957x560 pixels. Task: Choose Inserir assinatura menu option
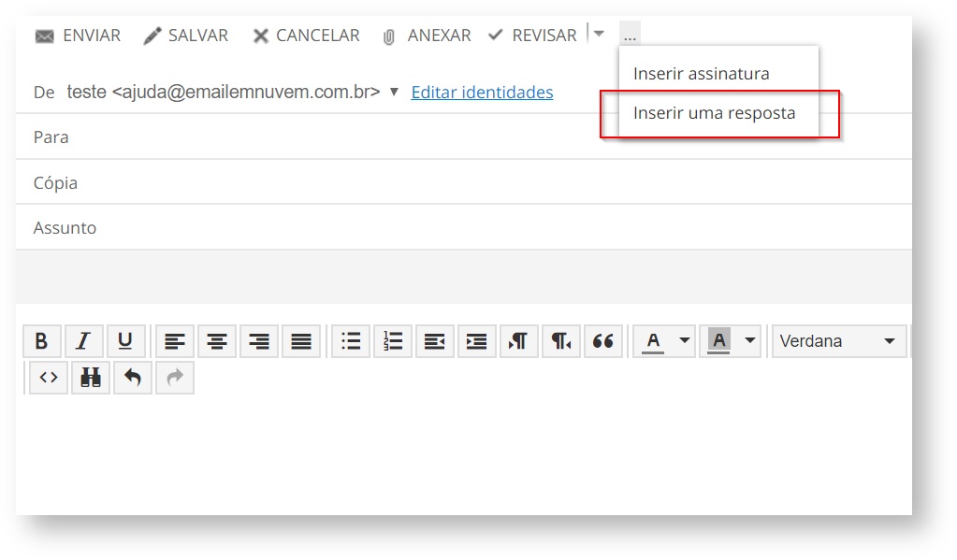coord(701,73)
